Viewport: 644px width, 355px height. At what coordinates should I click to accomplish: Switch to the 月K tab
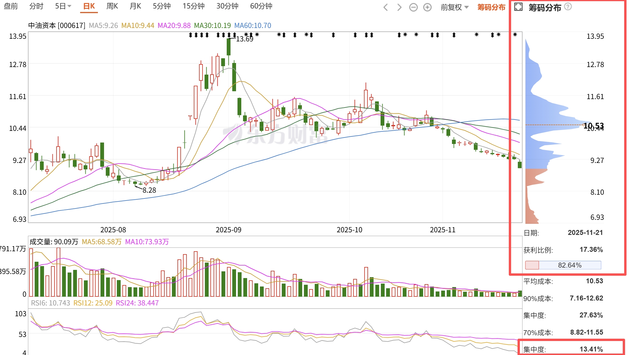135,6
